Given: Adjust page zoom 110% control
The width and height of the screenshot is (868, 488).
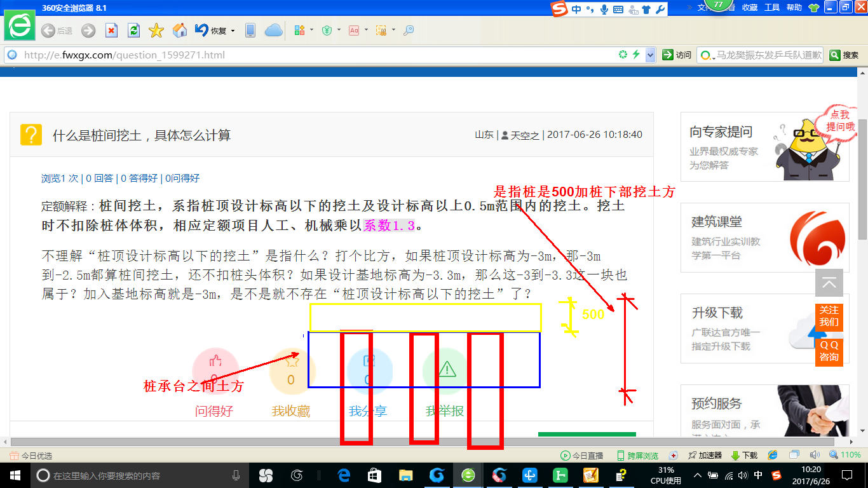Looking at the screenshot, I should click(845, 455).
